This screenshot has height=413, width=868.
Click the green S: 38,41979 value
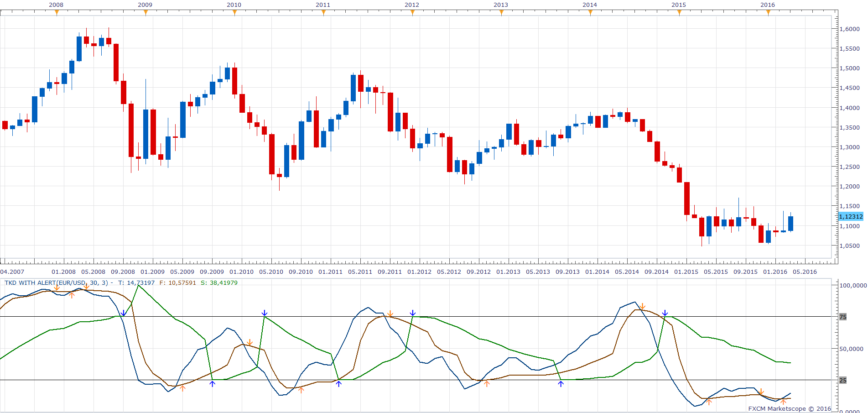[x=219, y=283]
